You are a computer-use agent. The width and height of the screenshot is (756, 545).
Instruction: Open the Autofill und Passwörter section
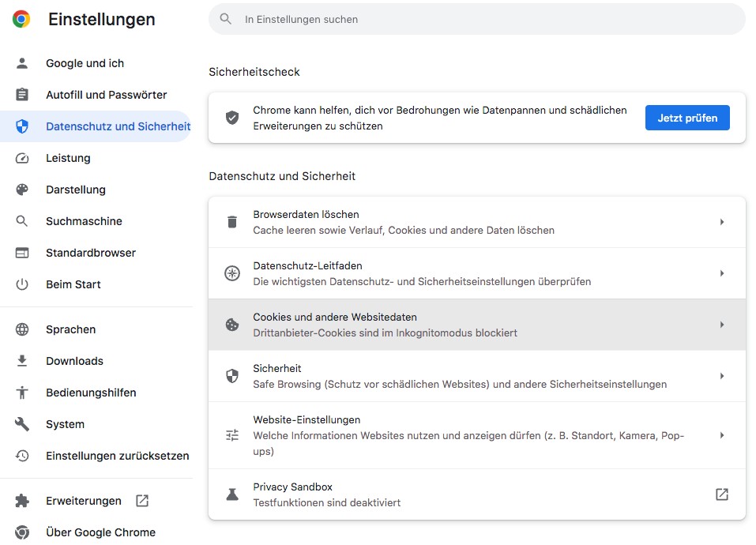[106, 95]
